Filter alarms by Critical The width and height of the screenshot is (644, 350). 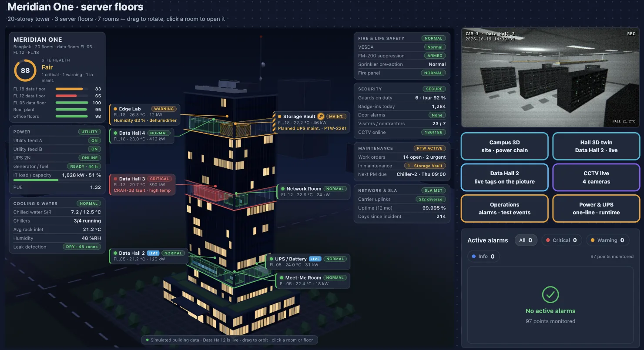point(561,240)
